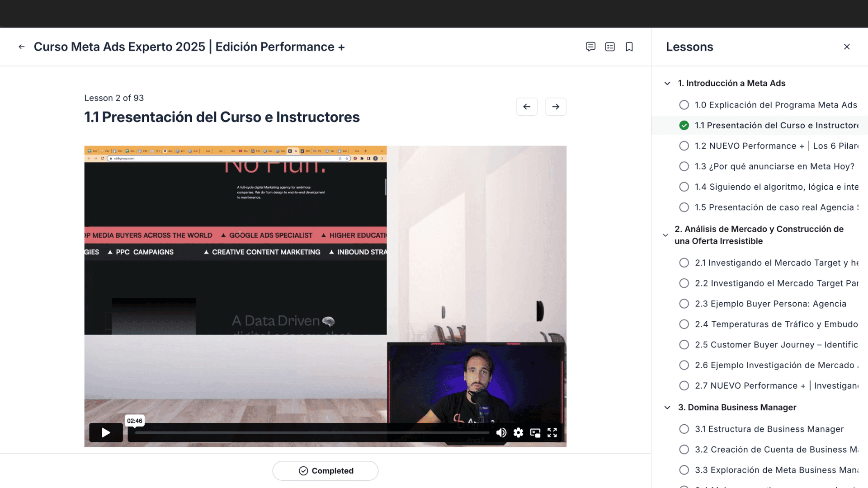Mark lesson 1.0 Explicación del Programa circle
This screenshot has width=868, height=488.
tap(684, 105)
